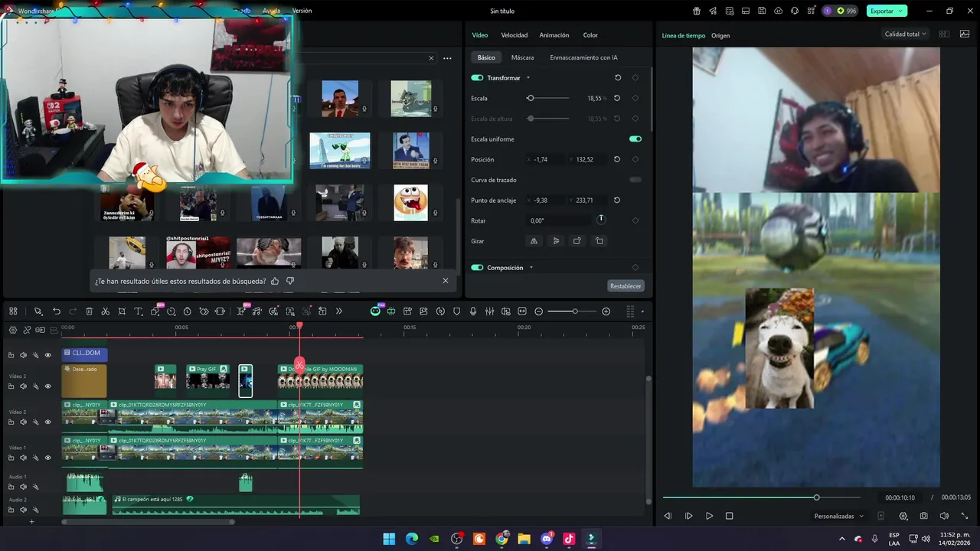Toggle the Composición switch
The width and height of the screenshot is (980, 551).
[x=477, y=268]
